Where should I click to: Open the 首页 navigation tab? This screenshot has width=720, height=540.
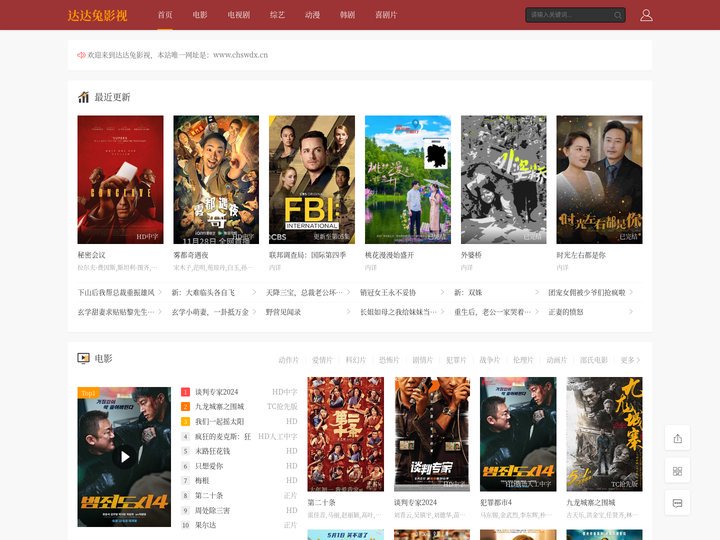165,15
